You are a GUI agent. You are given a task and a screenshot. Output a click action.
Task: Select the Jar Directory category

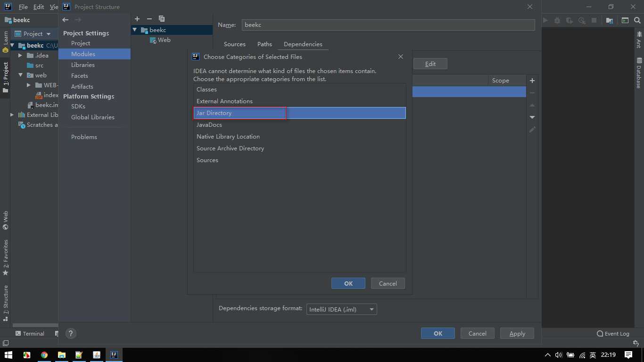(300, 113)
